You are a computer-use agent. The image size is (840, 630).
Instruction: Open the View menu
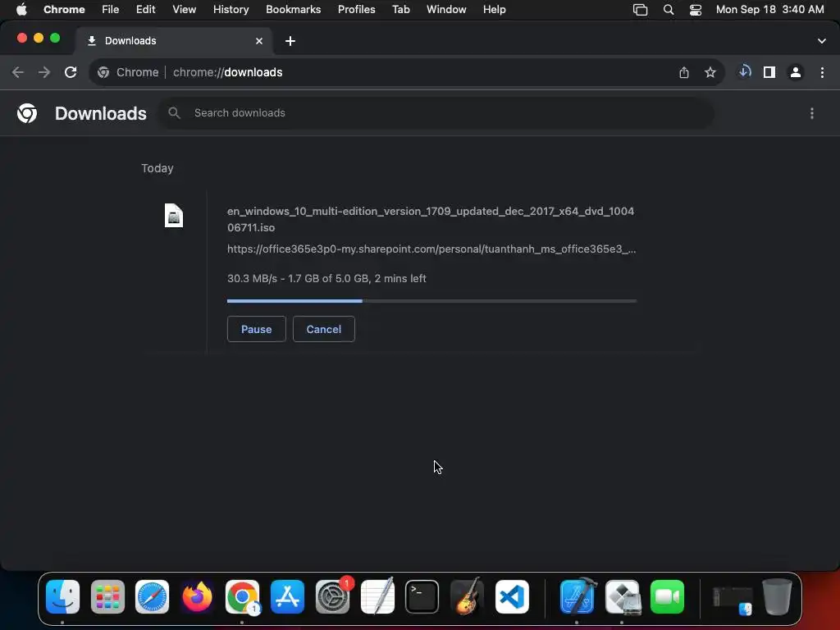[x=185, y=10]
